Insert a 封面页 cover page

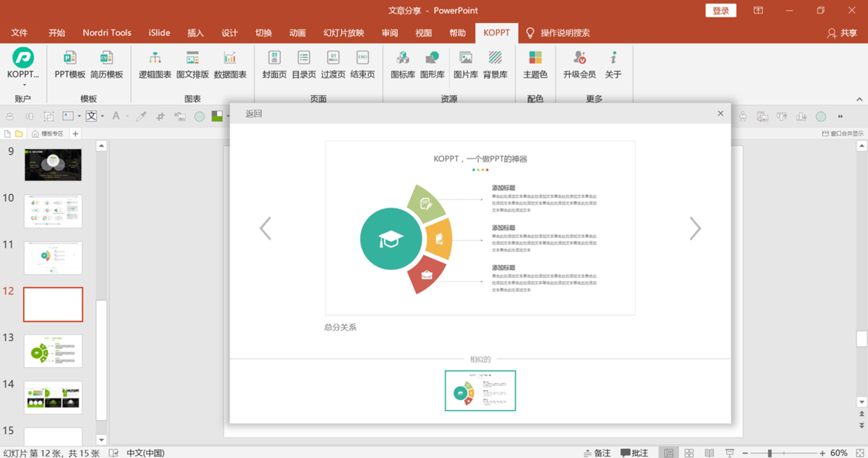point(274,64)
